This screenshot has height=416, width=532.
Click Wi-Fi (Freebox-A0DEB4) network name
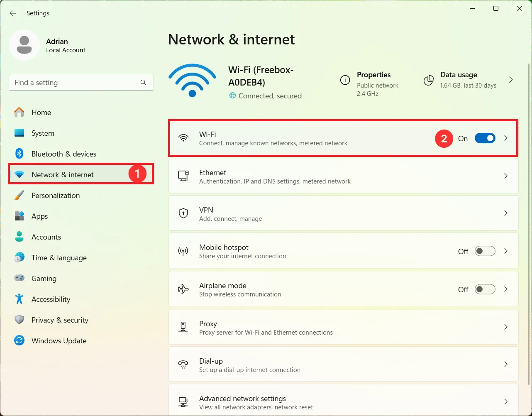pyautogui.click(x=261, y=76)
